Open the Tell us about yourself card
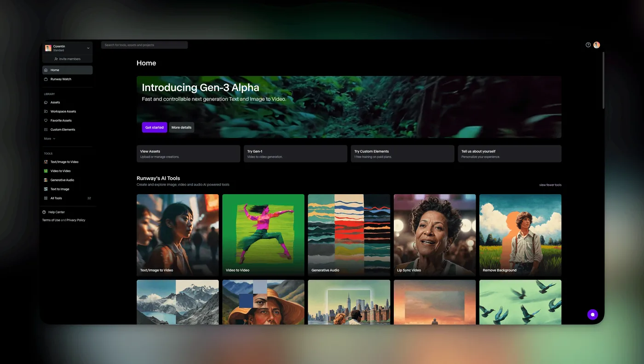644x364 pixels. point(510,154)
